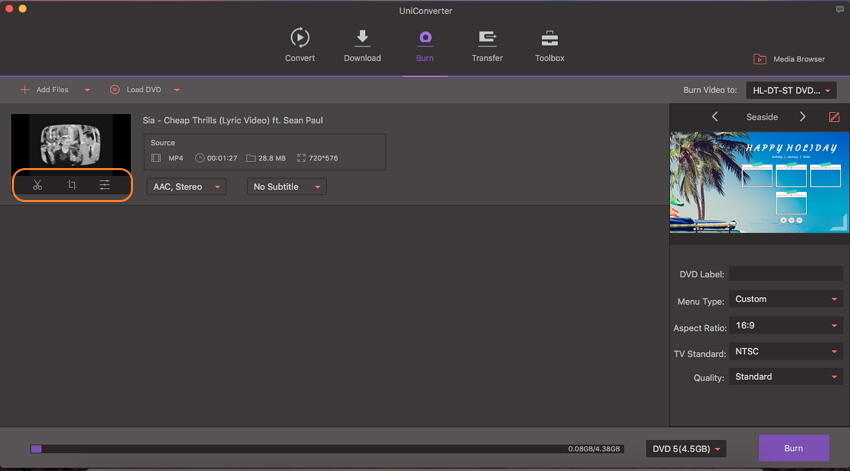
Task: Click the crop icon under thumbnail
Action: point(72,185)
